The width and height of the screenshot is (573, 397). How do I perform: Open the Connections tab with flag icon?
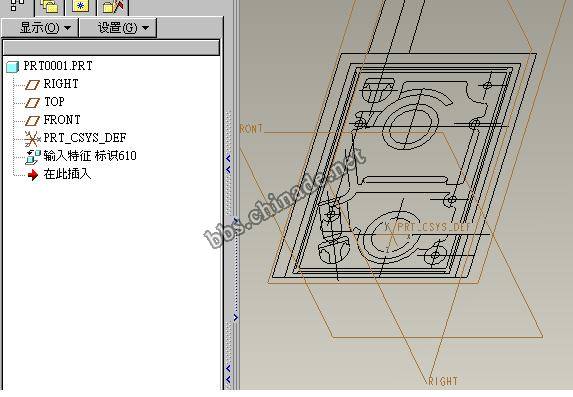113,7
